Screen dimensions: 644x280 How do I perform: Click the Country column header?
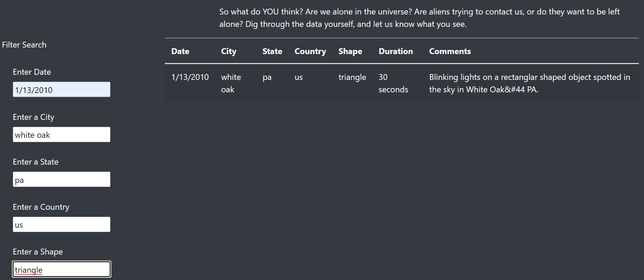(x=310, y=51)
